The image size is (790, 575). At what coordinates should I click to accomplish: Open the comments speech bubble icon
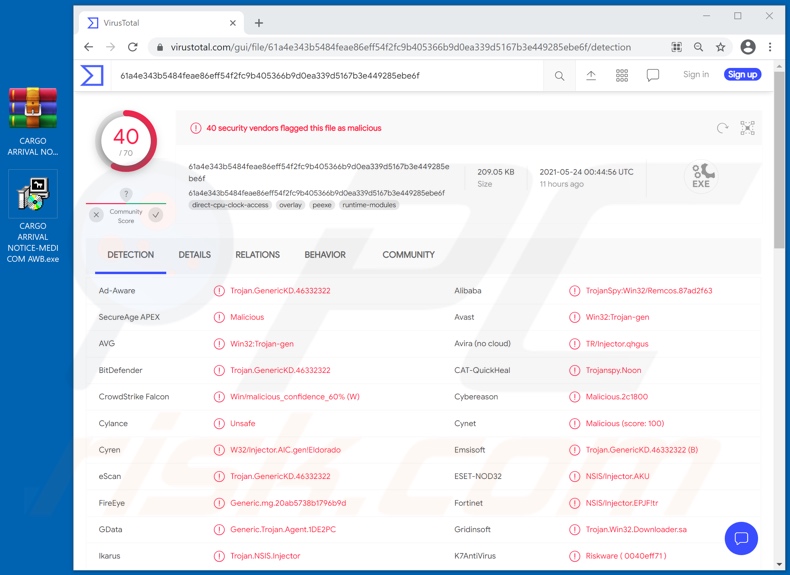coord(652,76)
